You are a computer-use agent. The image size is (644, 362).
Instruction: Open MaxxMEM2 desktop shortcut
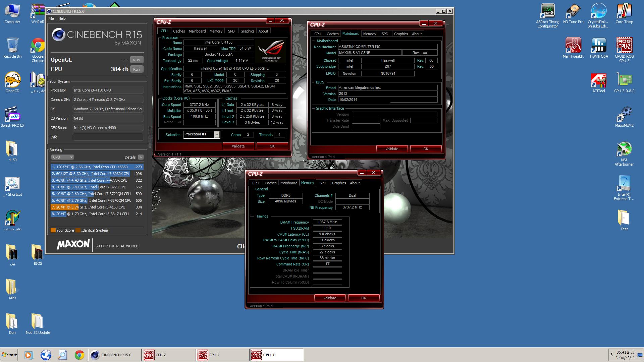pyautogui.click(x=624, y=117)
